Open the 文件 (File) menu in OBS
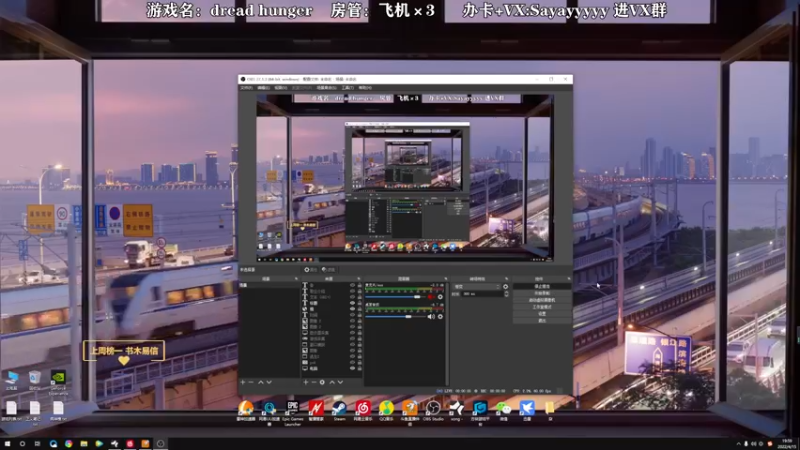Screen dimensions: 800x450 pos(246,88)
